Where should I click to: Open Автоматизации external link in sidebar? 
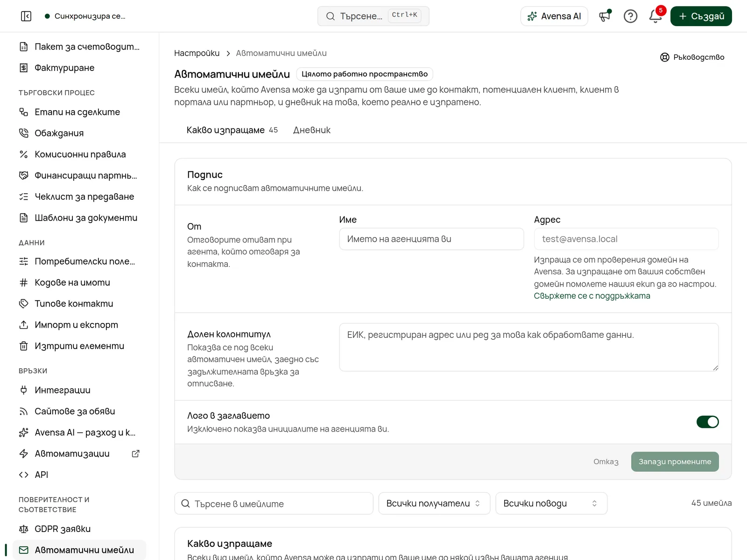[x=79, y=454]
